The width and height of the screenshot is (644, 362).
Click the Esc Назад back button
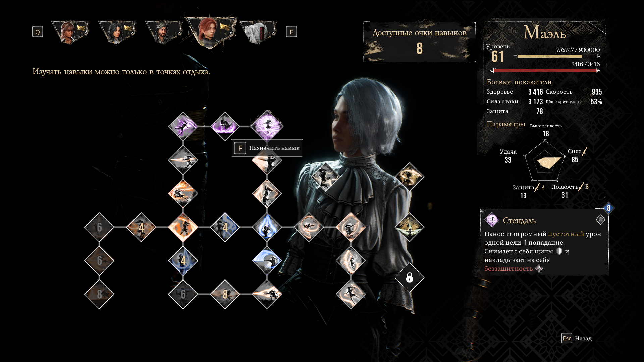577,338
